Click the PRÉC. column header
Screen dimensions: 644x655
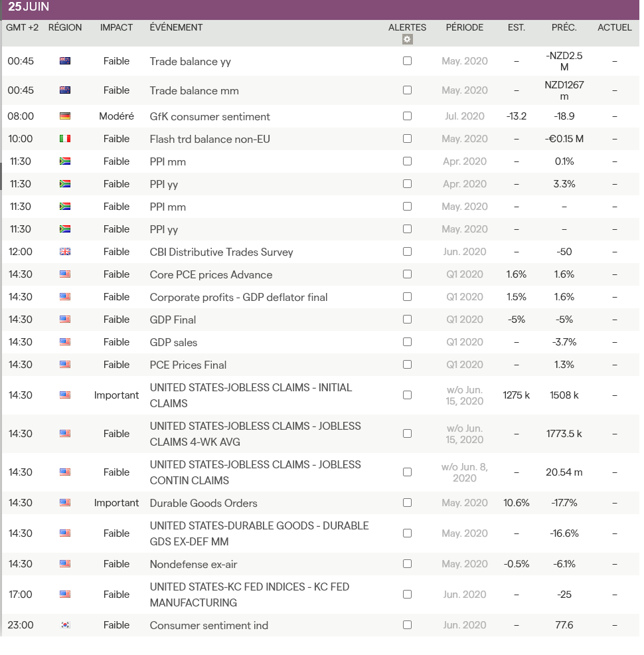(x=564, y=27)
